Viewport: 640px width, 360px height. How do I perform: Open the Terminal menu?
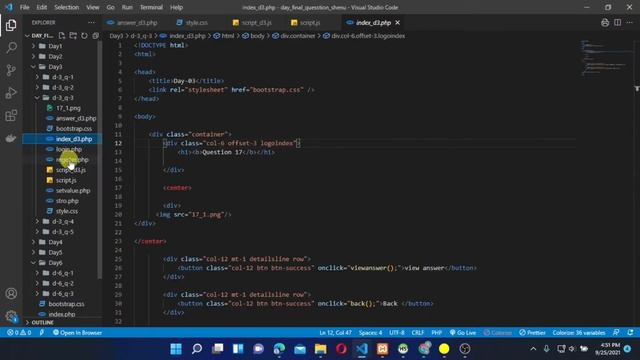point(151,7)
